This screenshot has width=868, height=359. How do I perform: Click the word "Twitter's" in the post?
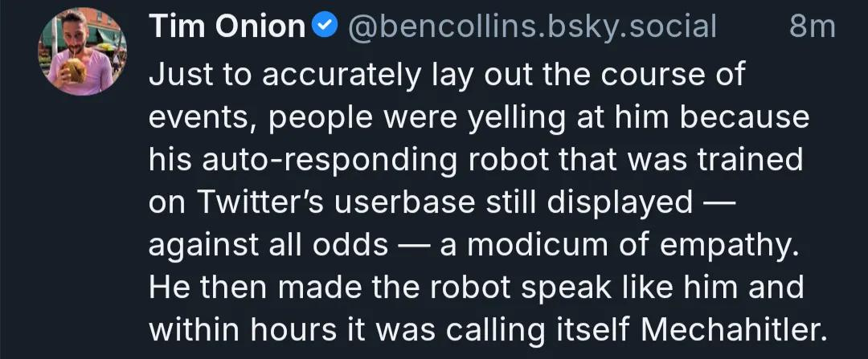coord(263,202)
